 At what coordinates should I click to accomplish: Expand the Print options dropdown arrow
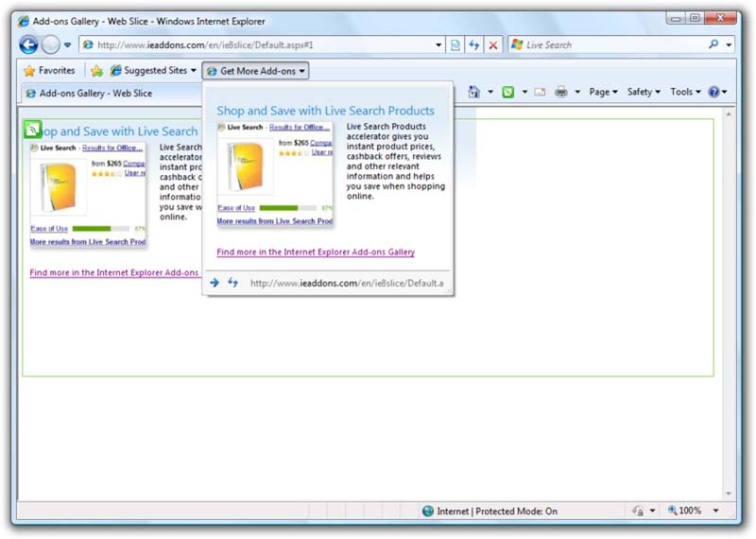(577, 92)
